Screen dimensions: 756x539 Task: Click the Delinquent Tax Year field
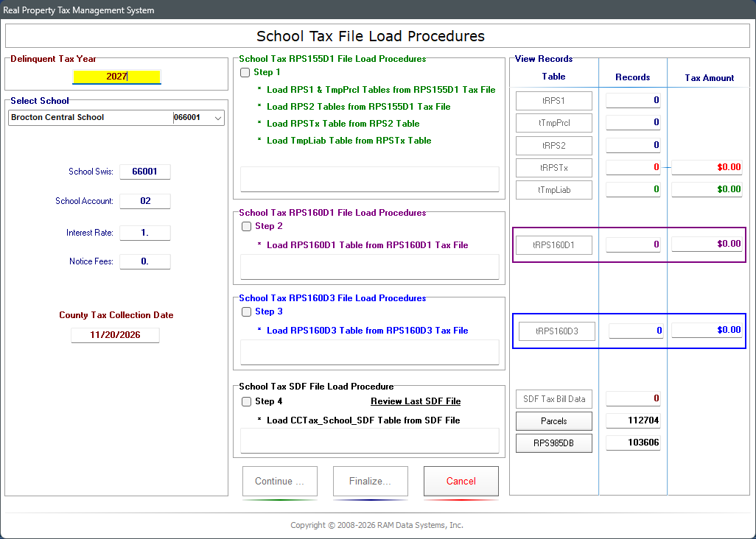tap(116, 77)
